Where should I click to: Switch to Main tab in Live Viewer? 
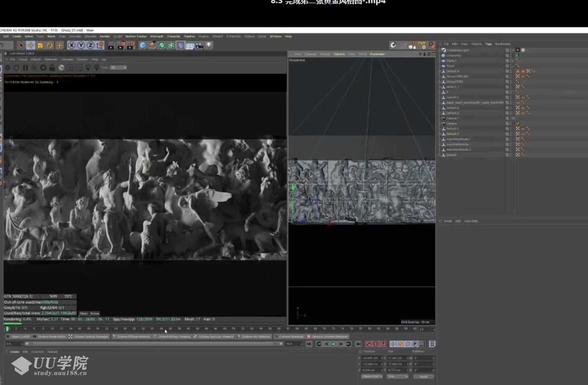[84, 314]
